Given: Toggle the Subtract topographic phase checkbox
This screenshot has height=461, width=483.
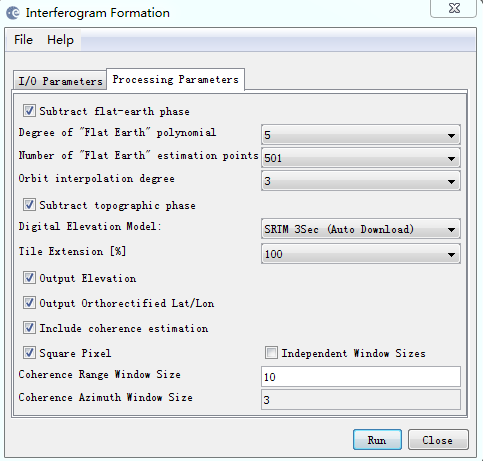Looking at the screenshot, I should (29, 204).
